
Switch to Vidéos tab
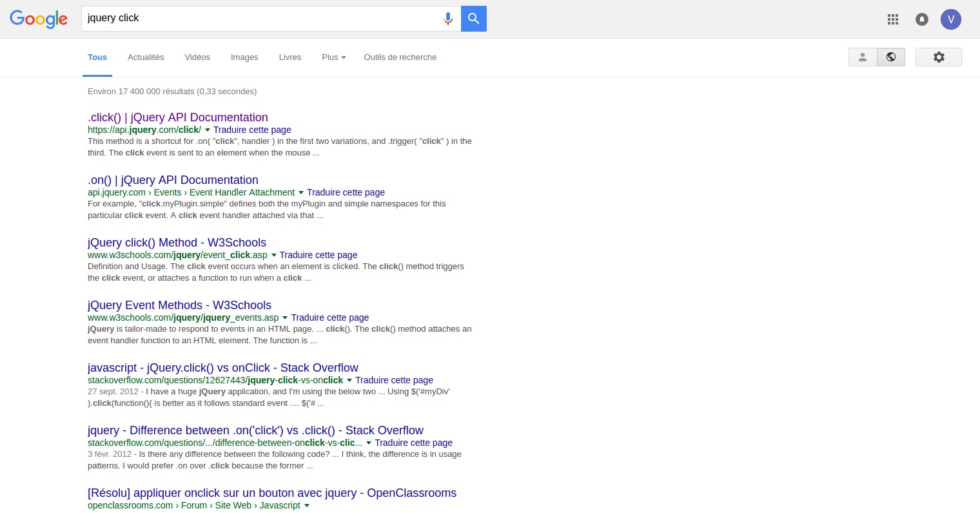[197, 57]
